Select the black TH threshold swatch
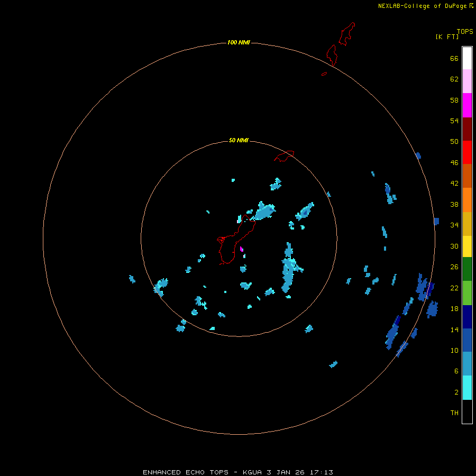 (x=467, y=411)
